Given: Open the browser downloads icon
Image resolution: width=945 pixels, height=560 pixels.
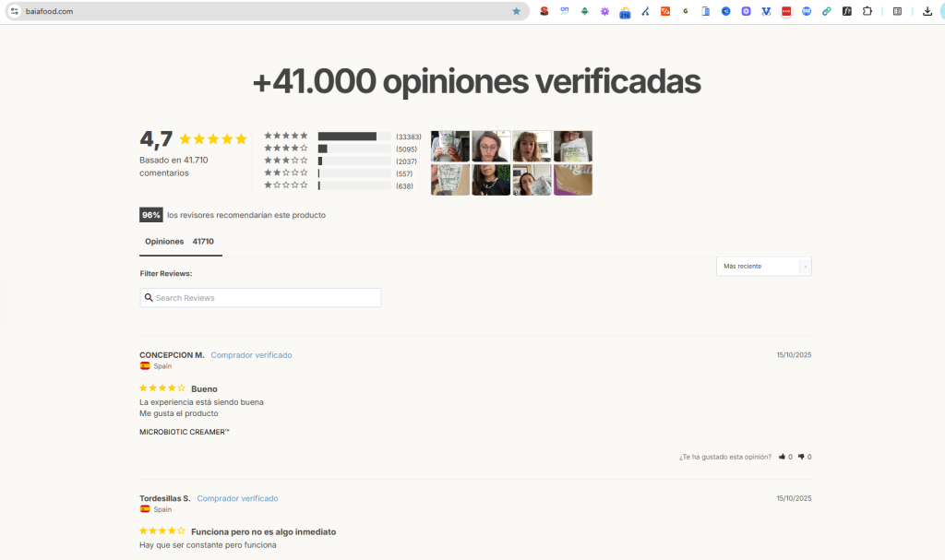Looking at the screenshot, I should (927, 11).
